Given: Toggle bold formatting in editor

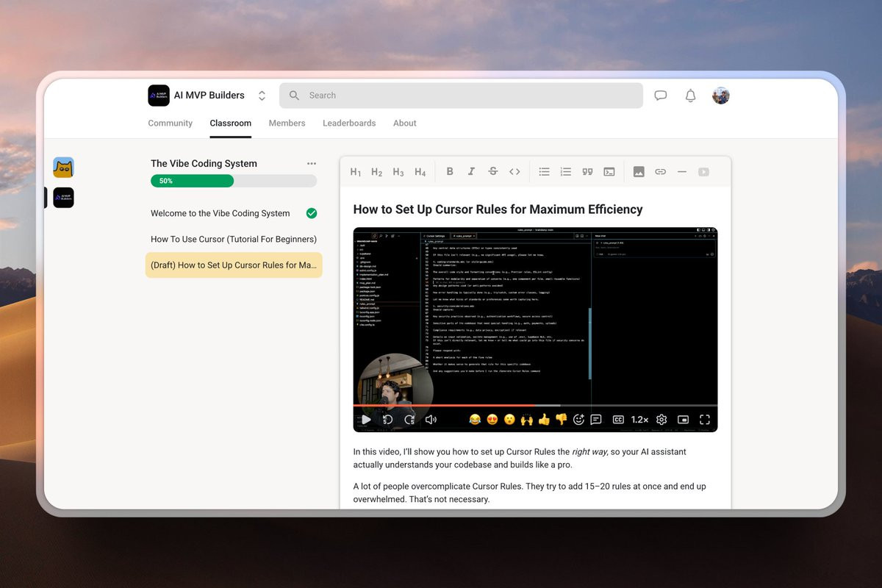Looking at the screenshot, I should click(450, 171).
